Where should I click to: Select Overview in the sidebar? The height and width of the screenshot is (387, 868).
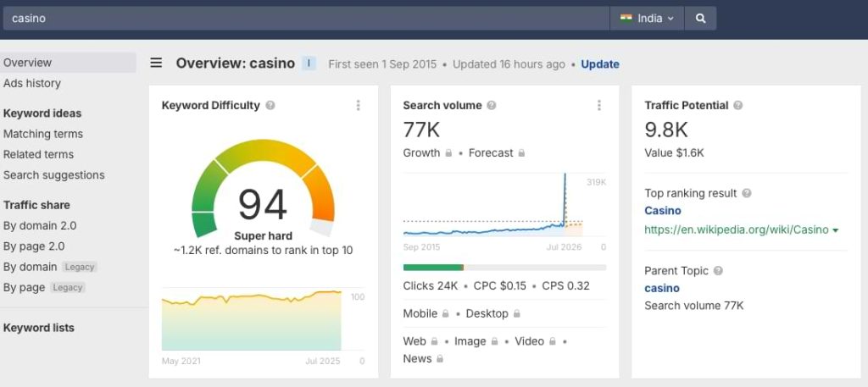tap(68, 63)
